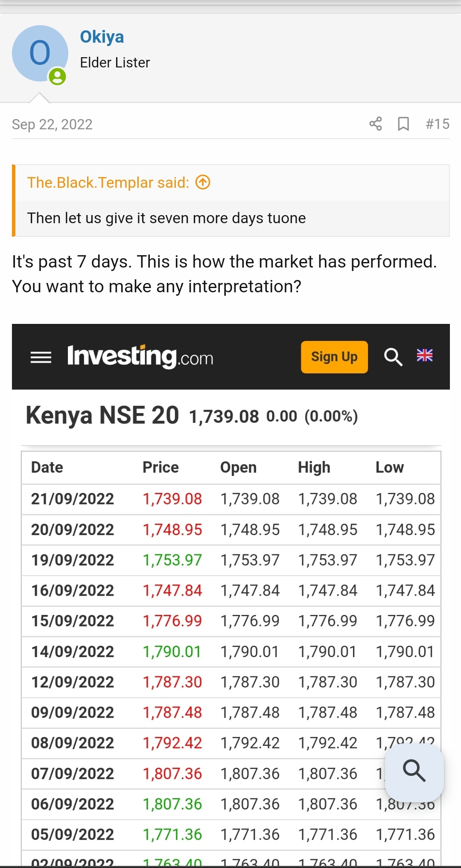Viewport: 461px width, 868px height.
Task: Tap the Investing.com logo
Action: (x=140, y=357)
